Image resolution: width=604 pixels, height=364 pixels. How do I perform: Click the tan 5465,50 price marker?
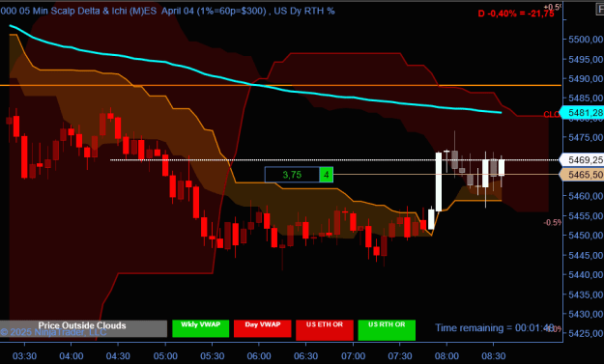point(582,175)
